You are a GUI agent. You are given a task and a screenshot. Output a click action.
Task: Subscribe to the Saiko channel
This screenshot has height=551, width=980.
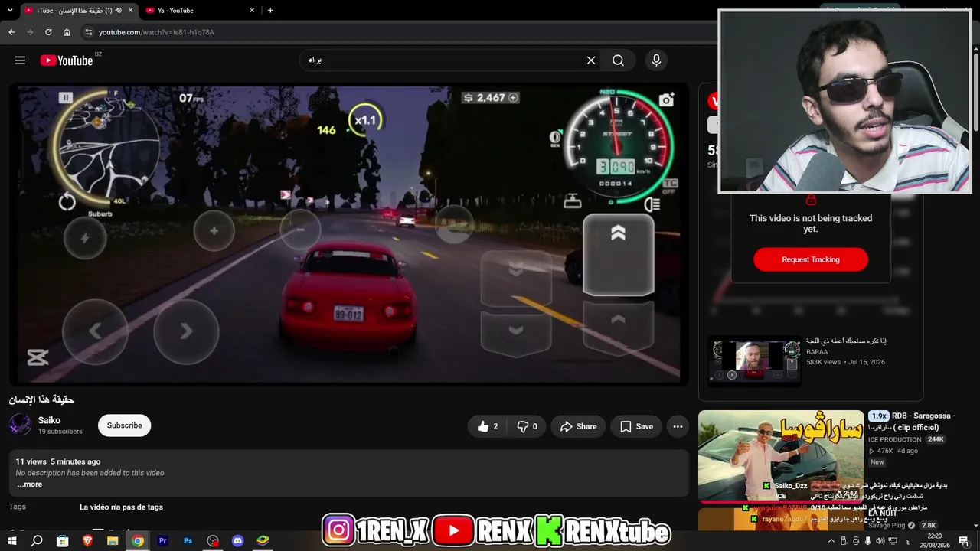[124, 425]
